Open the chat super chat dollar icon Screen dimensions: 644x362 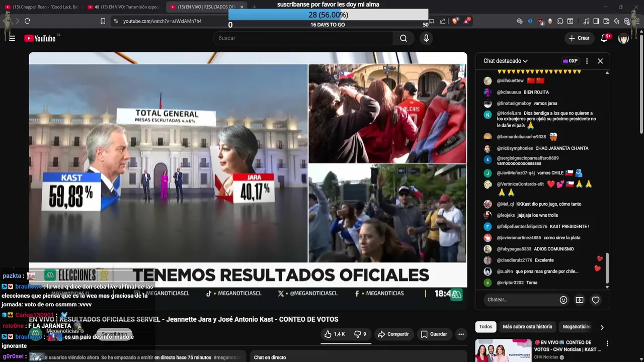[580, 300]
